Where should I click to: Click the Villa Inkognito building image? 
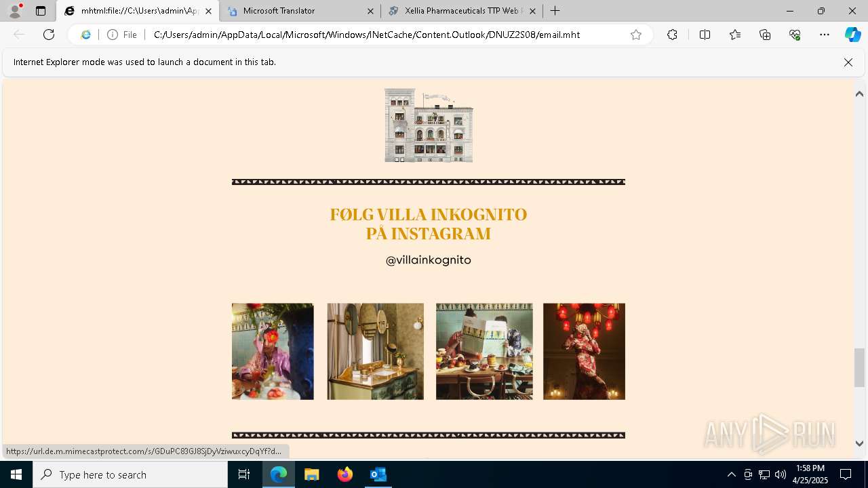point(429,125)
